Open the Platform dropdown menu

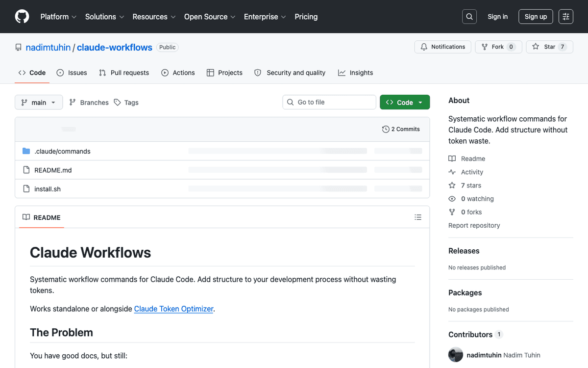click(x=58, y=17)
